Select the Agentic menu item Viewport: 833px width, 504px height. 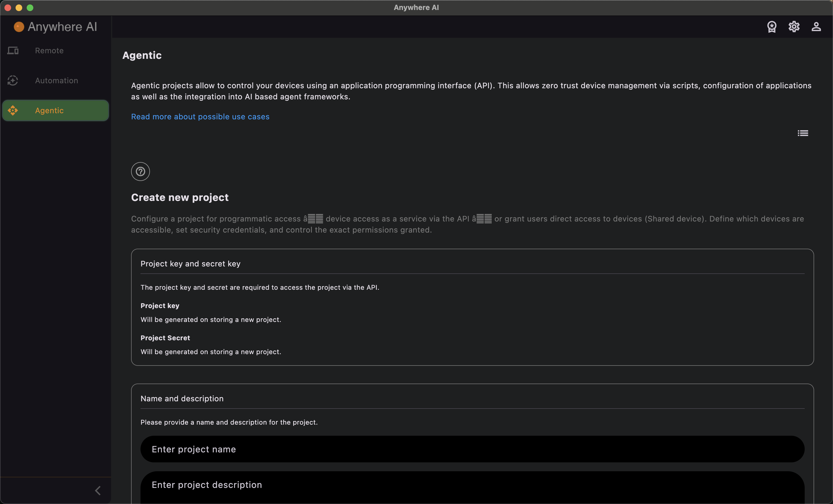pyautogui.click(x=56, y=110)
